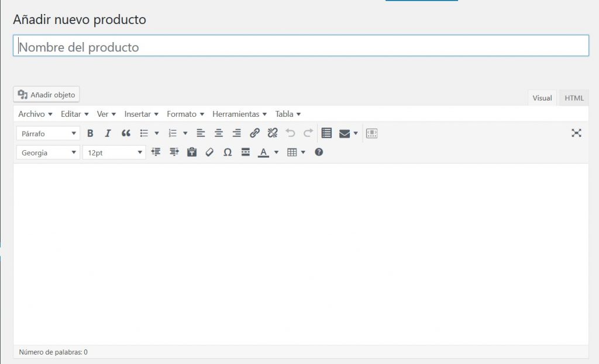The width and height of the screenshot is (599, 364).
Task: Switch to the HTML tab
Action: click(x=574, y=98)
